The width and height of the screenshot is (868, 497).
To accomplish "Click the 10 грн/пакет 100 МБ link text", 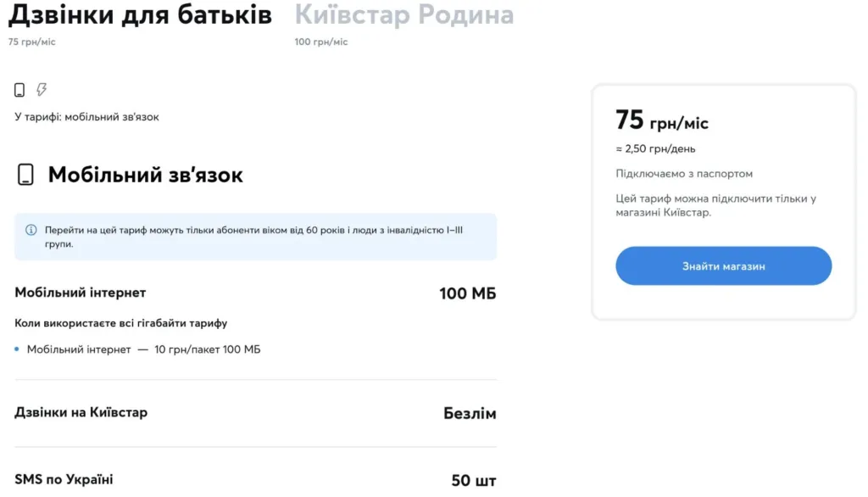I will [209, 349].
